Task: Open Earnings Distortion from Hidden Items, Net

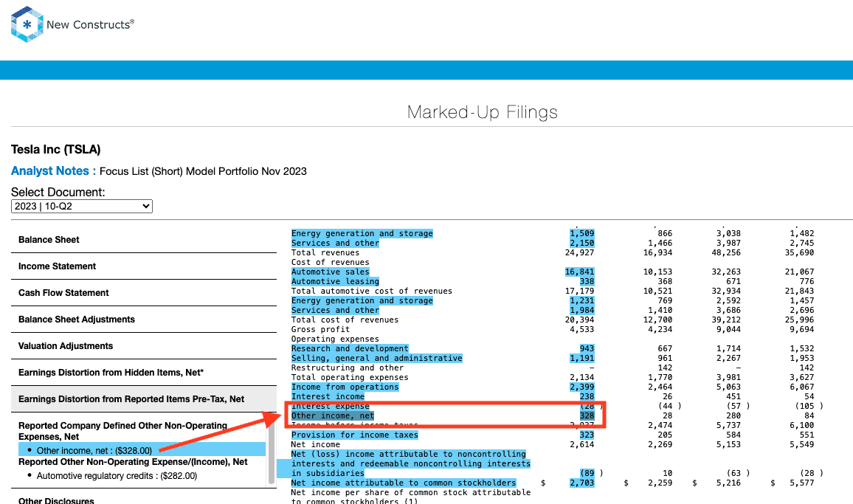Action: (144, 373)
